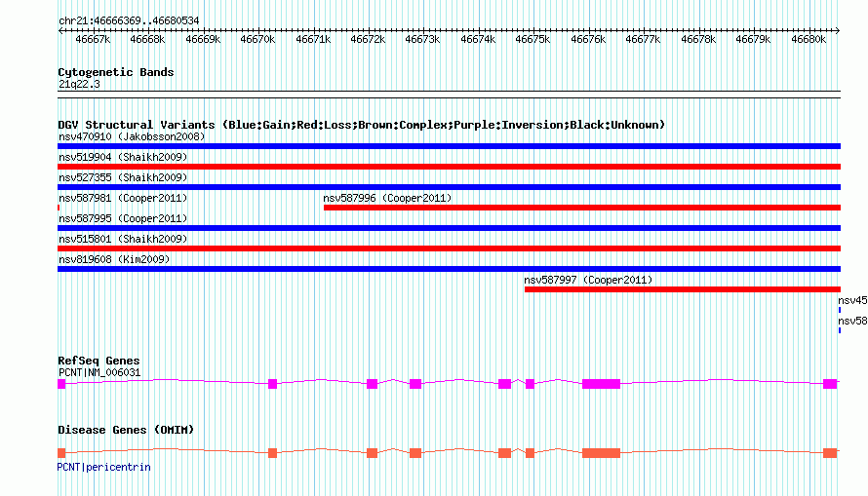Click the 46672k scale tick label
868x496 pixels.
pos(368,40)
